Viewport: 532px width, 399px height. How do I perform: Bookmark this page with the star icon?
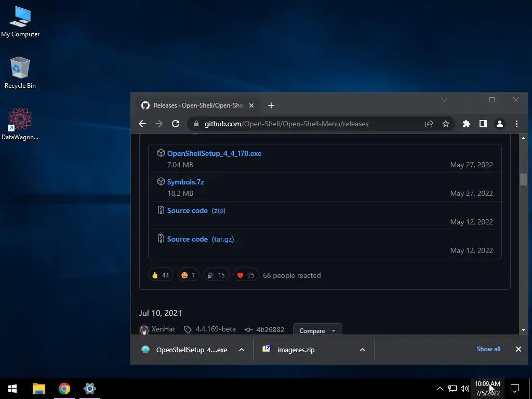tap(446, 124)
